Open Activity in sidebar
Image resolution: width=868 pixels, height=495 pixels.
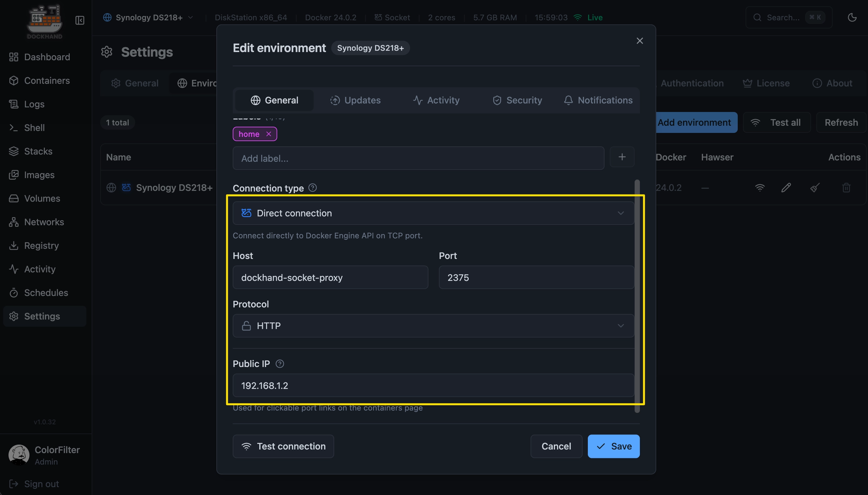[x=45, y=269]
